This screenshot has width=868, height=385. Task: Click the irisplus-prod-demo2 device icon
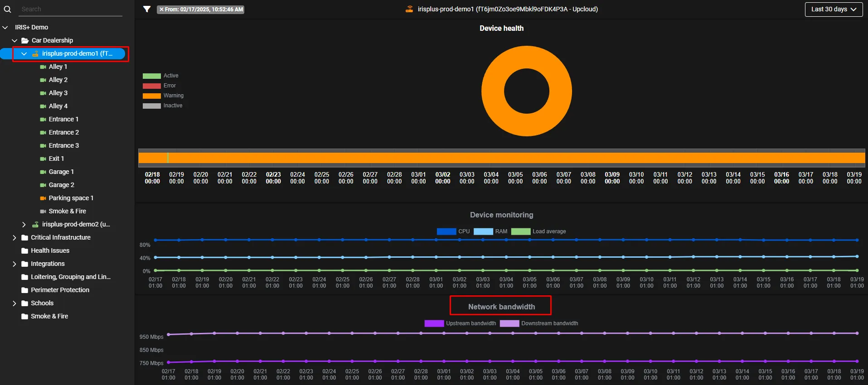tap(35, 224)
